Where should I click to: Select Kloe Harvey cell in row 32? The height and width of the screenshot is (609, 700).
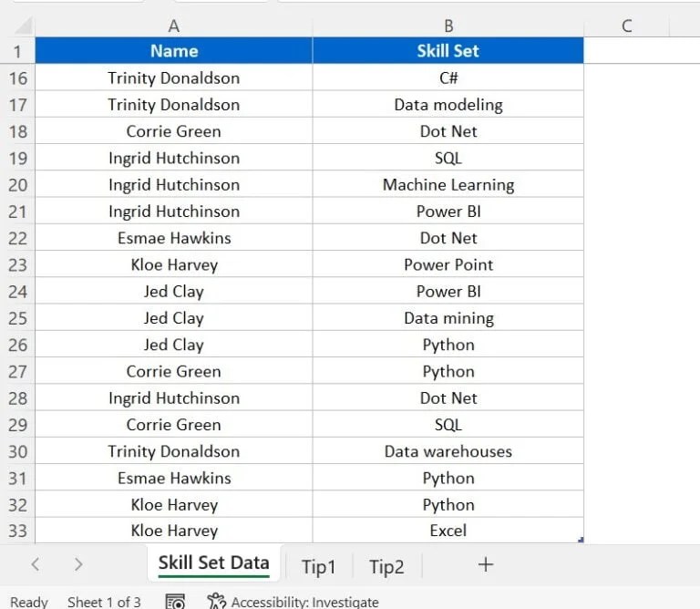tap(174, 504)
